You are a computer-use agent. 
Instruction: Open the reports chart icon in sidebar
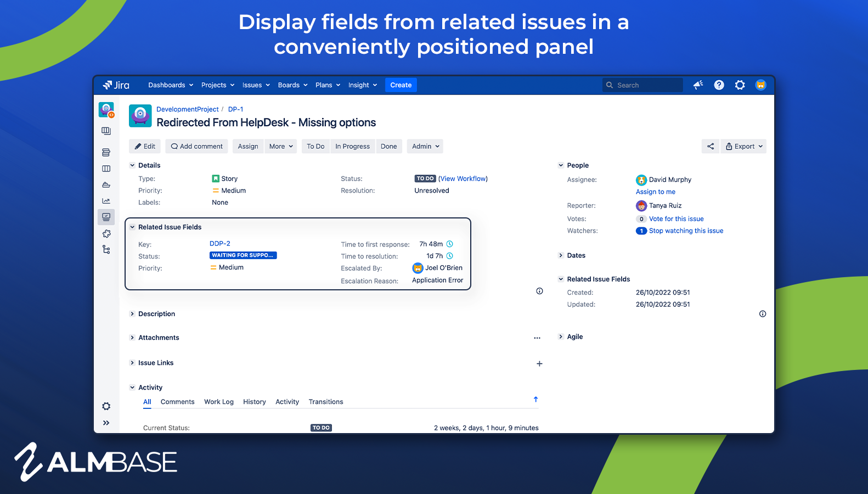click(106, 201)
